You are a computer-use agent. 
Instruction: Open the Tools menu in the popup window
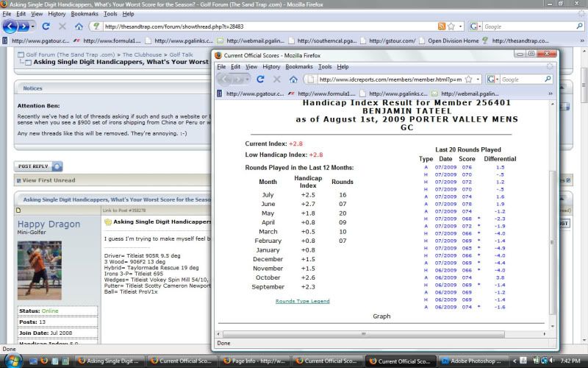pos(324,66)
